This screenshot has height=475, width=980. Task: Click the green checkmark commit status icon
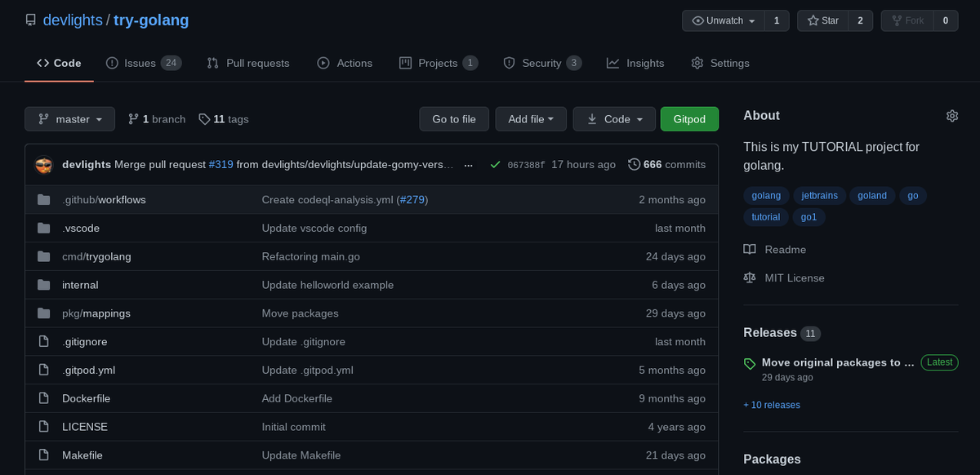(495, 165)
